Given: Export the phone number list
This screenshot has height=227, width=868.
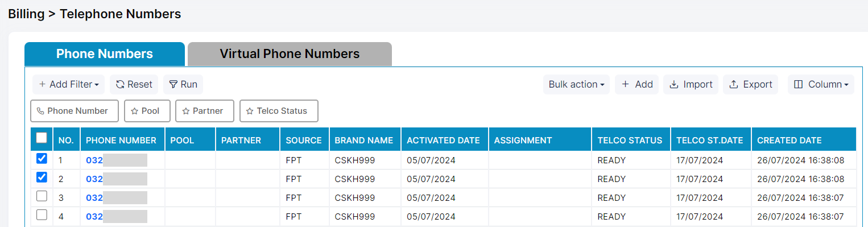Looking at the screenshot, I should coord(751,84).
